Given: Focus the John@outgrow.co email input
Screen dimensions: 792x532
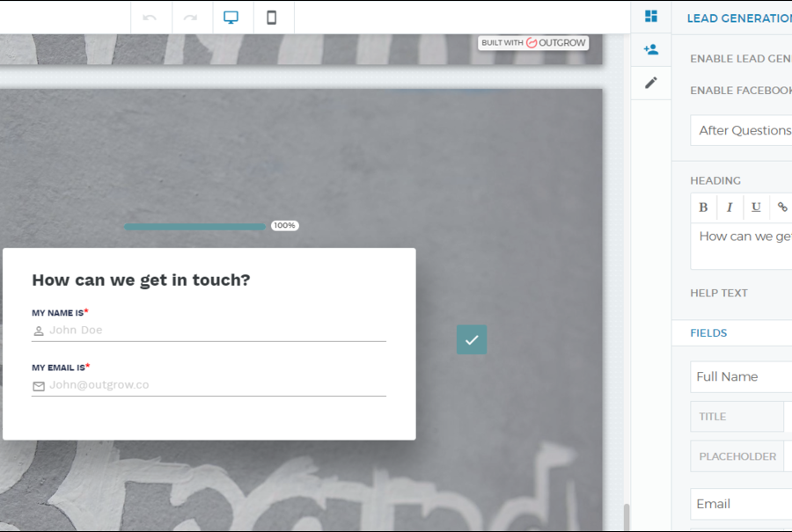Looking at the screenshot, I should (x=216, y=385).
